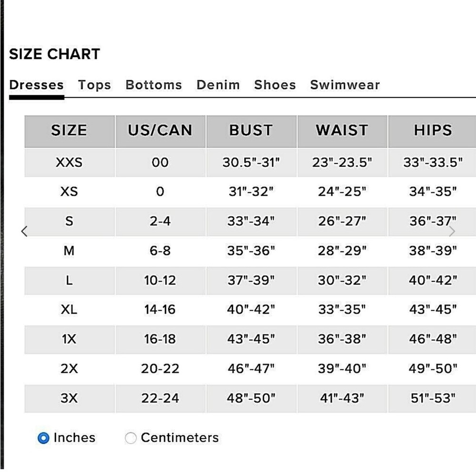Select the Inches radio button
Image resolution: width=476 pixels, height=476 pixels.
coord(43,438)
